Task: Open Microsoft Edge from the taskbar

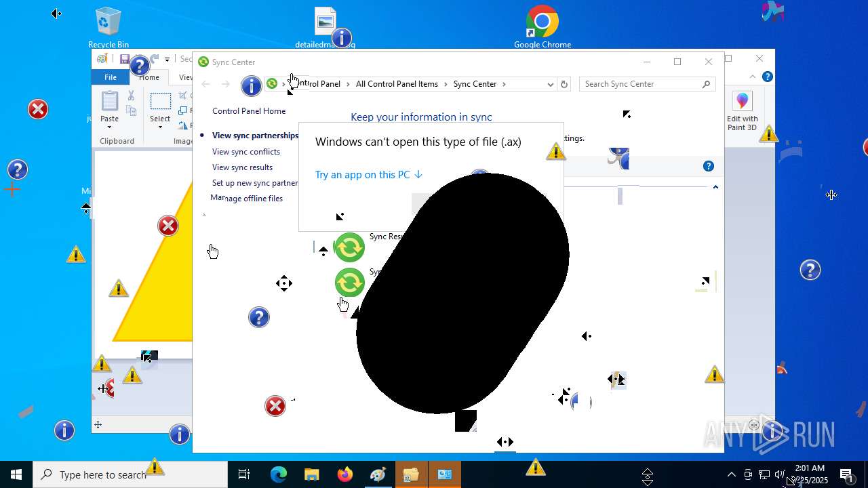Action: point(279,474)
